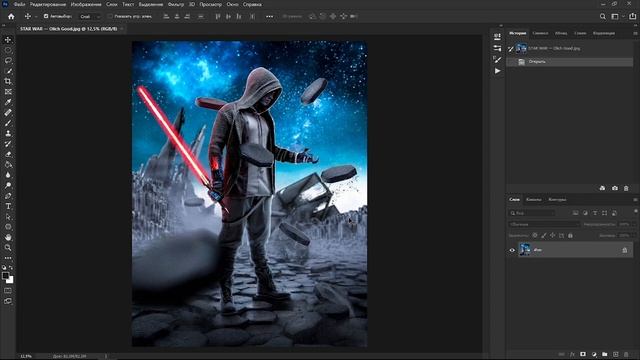Open the History panel options menu

[x=635, y=33]
